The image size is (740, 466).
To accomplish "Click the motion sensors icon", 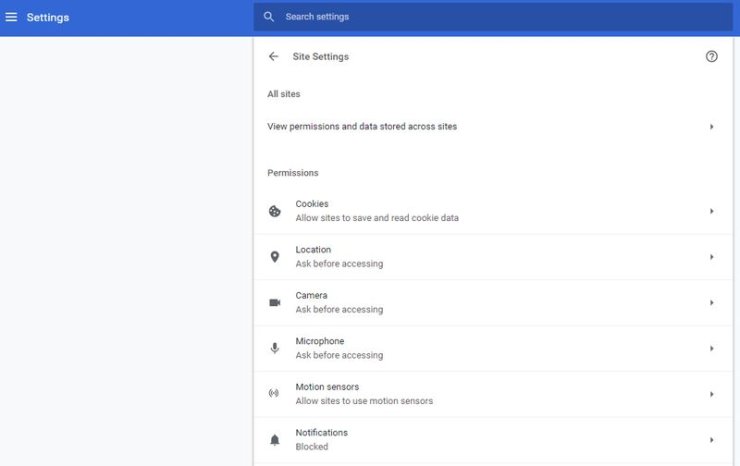I will (x=274, y=393).
